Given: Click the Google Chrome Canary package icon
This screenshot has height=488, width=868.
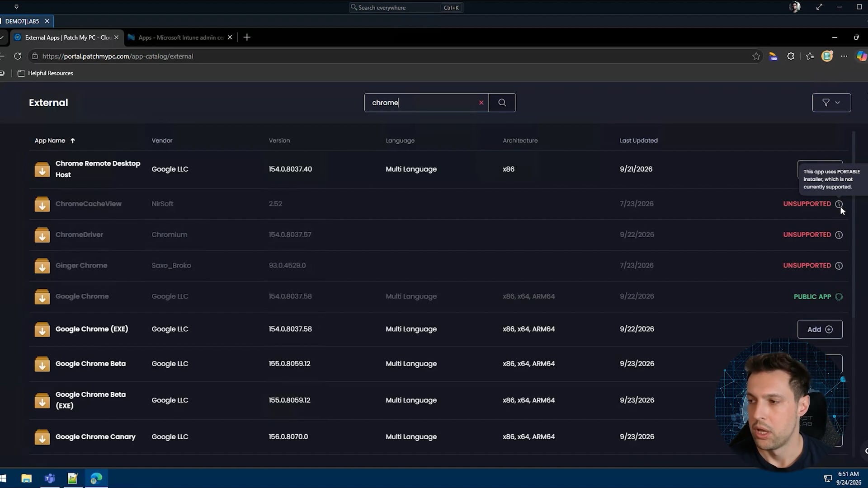Looking at the screenshot, I should click(x=42, y=437).
